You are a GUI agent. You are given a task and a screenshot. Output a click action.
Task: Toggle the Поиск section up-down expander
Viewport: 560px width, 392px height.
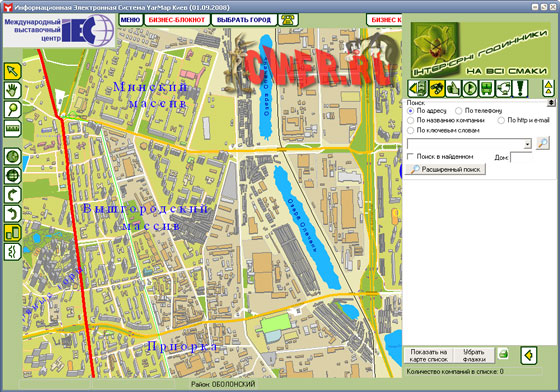click(550, 103)
